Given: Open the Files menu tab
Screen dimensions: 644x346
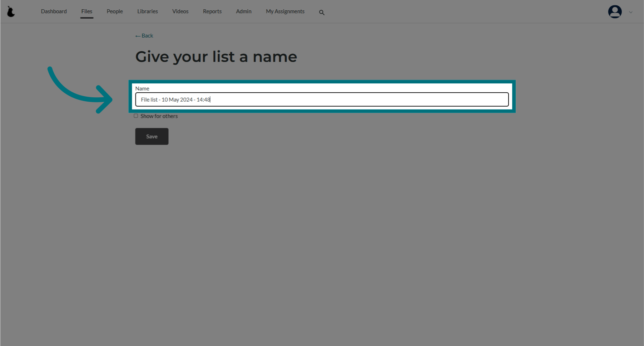Looking at the screenshot, I should (x=87, y=11).
